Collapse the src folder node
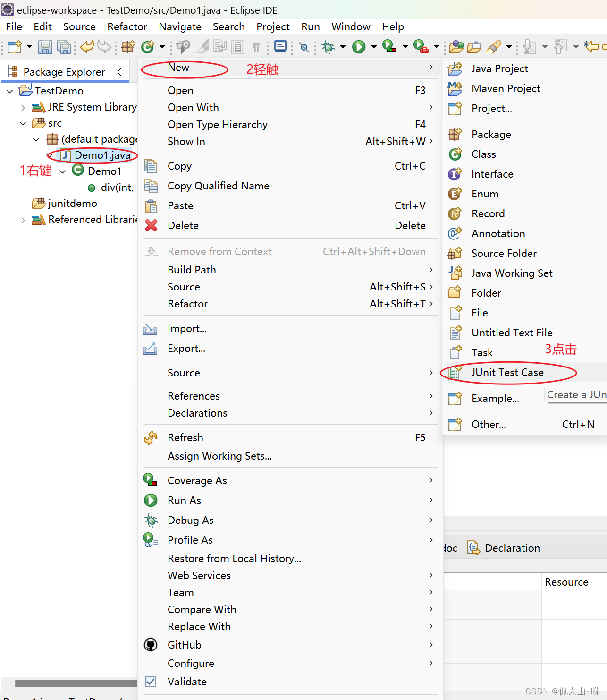Image resolution: width=607 pixels, height=700 pixels. click(x=23, y=124)
